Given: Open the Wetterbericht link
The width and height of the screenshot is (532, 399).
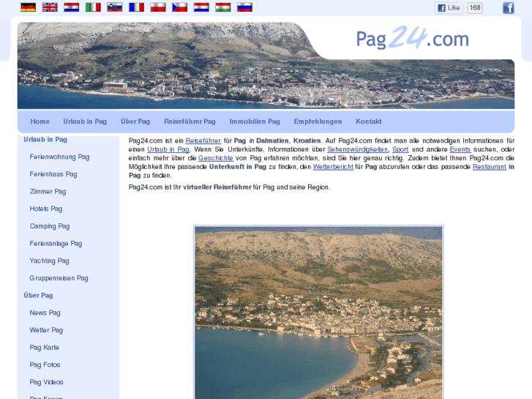Looking at the screenshot, I should (333, 167).
